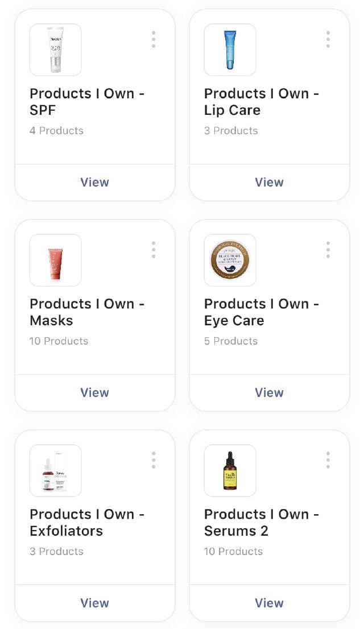The image size is (364, 629).
Task: Select the red mask tube thumbnail
Action: (x=56, y=260)
